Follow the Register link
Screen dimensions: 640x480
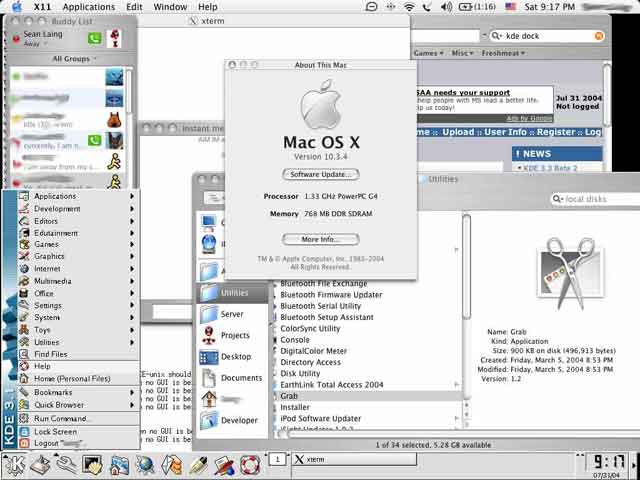556,132
